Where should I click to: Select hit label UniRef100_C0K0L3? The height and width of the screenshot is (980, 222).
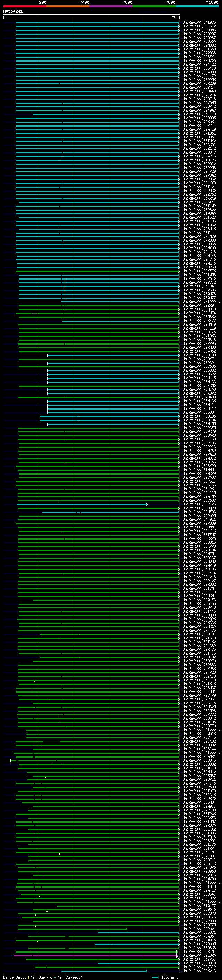[x=199, y=971]
